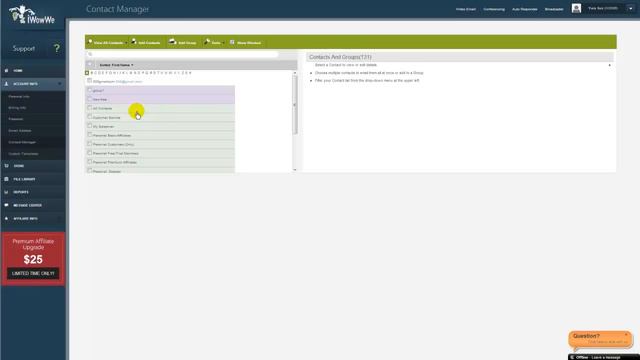Click the Add Contacts button

pos(146,42)
